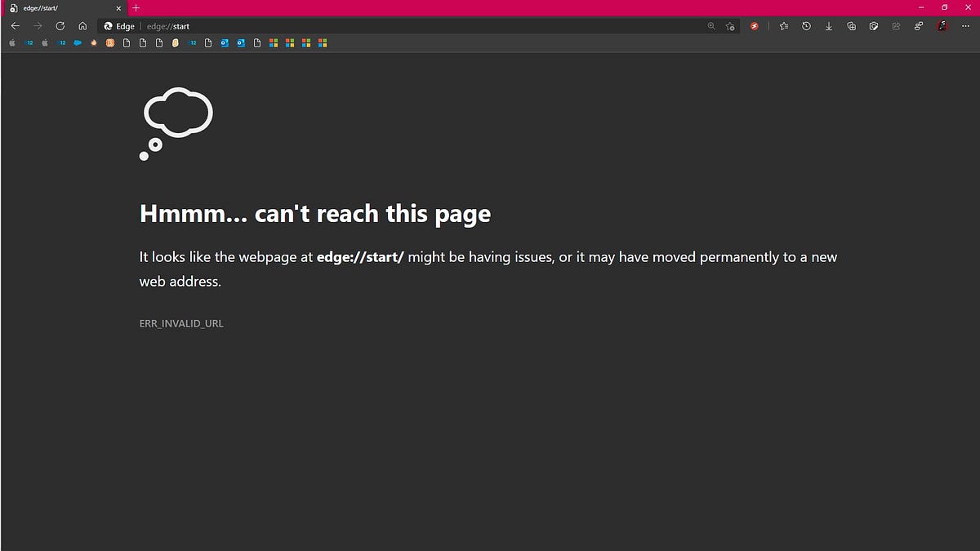The image size is (980, 551).
Task: Go back using the back arrow
Action: (x=15, y=26)
